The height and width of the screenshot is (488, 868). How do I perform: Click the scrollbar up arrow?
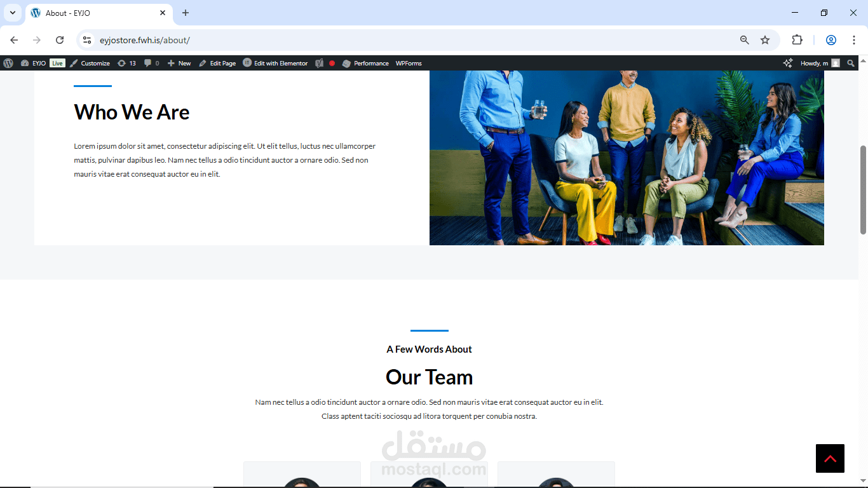(x=864, y=61)
